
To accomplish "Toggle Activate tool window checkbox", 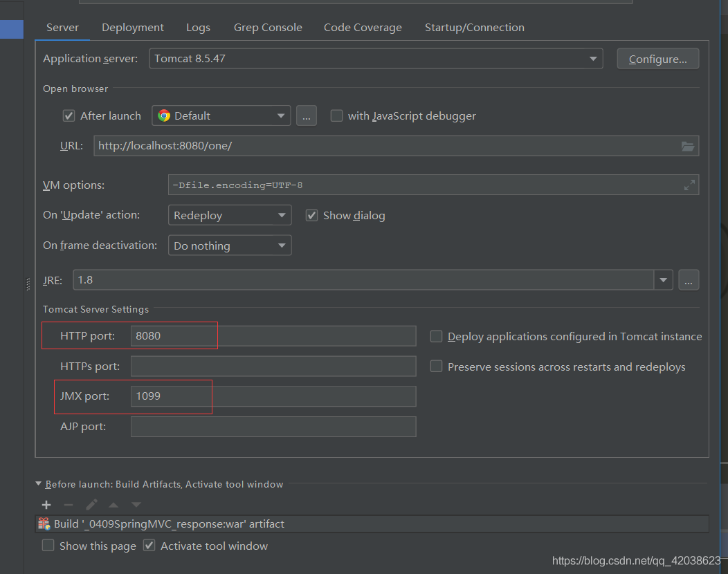I will coord(149,545).
